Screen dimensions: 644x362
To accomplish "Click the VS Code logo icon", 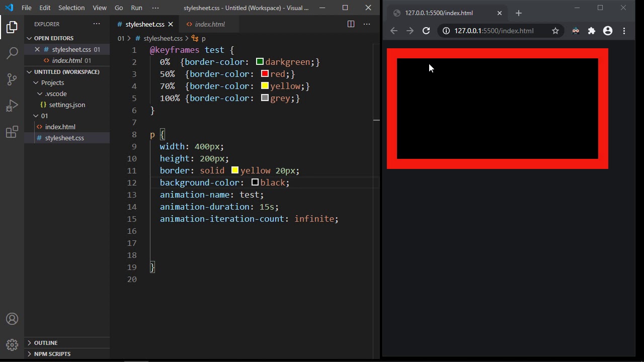I will tap(9, 8).
